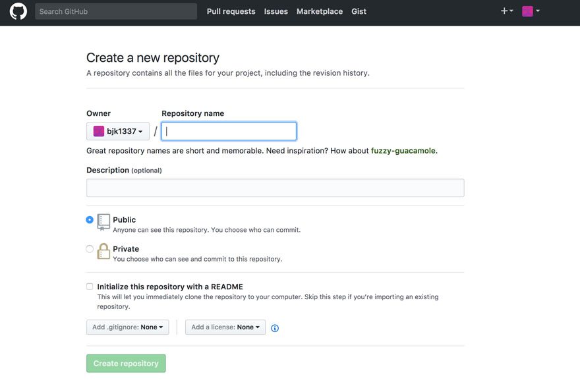Screen dimensions: 580x392
Task: Open the Add .gitignore dropdown
Action: (127, 327)
